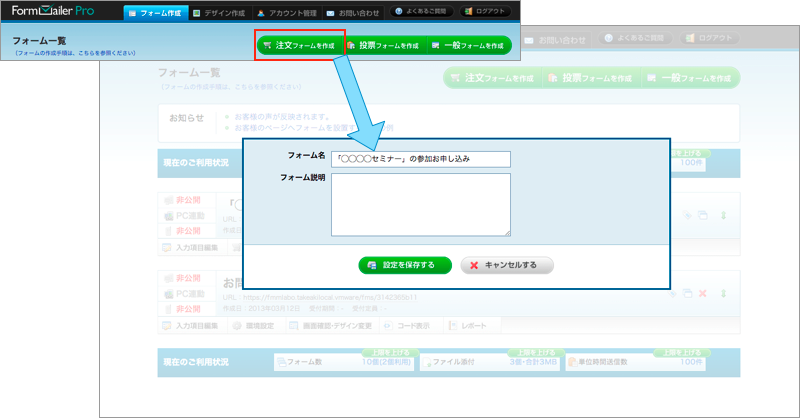Click ログアウト pill in top inset header

pos(485,11)
